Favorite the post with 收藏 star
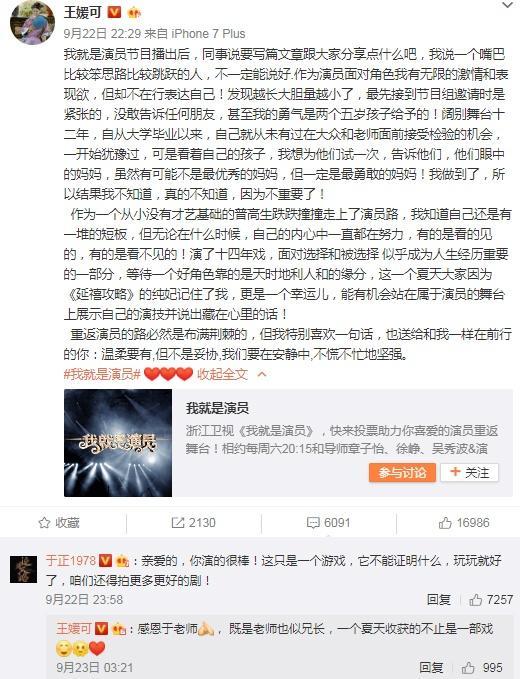The height and width of the screenshot is (679, 520). click(x=59, y=523)
